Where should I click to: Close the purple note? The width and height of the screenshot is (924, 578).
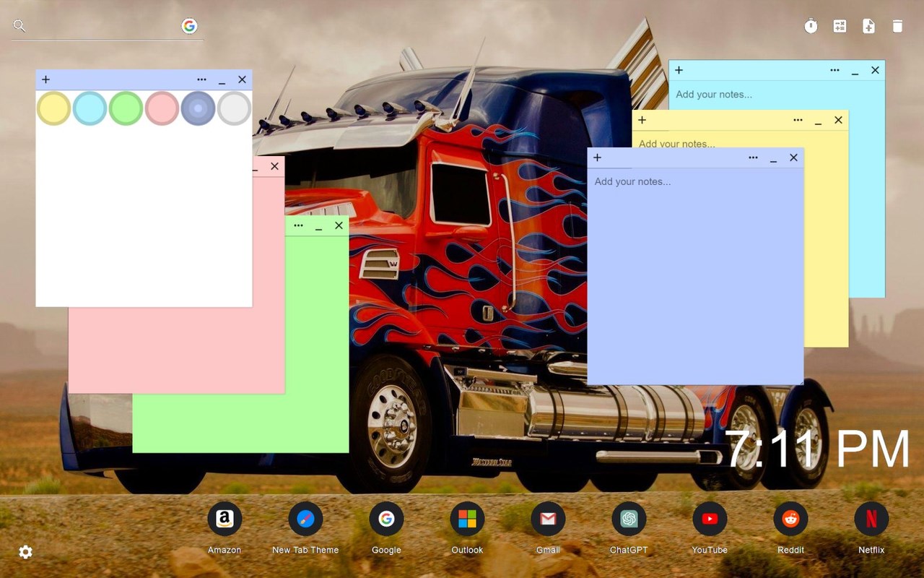click(x=793, y=158)
